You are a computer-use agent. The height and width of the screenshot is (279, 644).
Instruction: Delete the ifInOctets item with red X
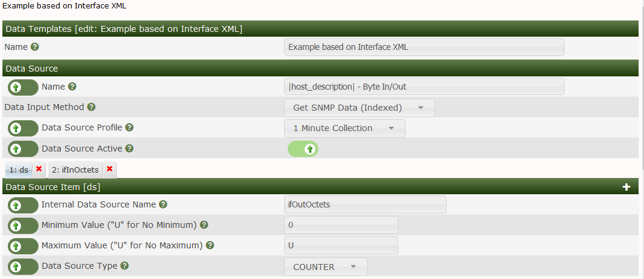coord(110,170)
